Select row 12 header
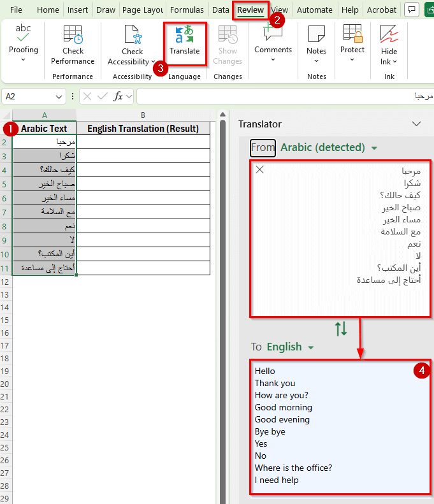This screenshot has width=434, height=504. pyautogui.click(x=6, y=282)
